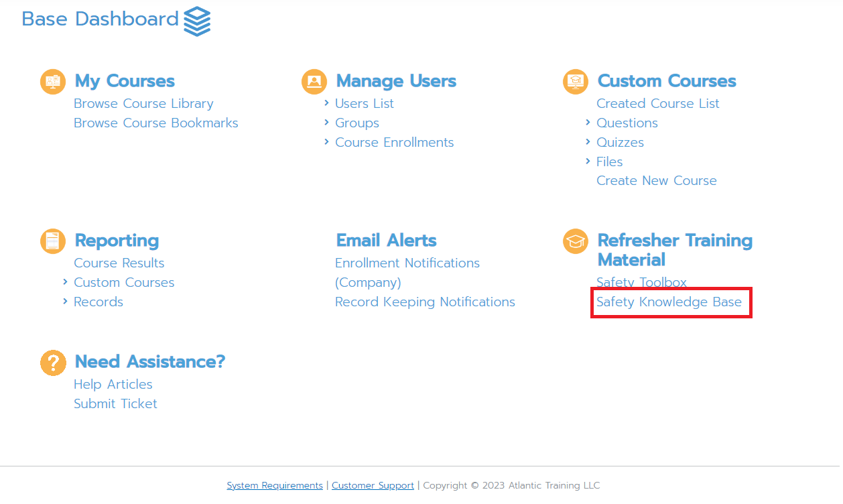
Task: Open the Users List link
Action: [x=365, y=104]
